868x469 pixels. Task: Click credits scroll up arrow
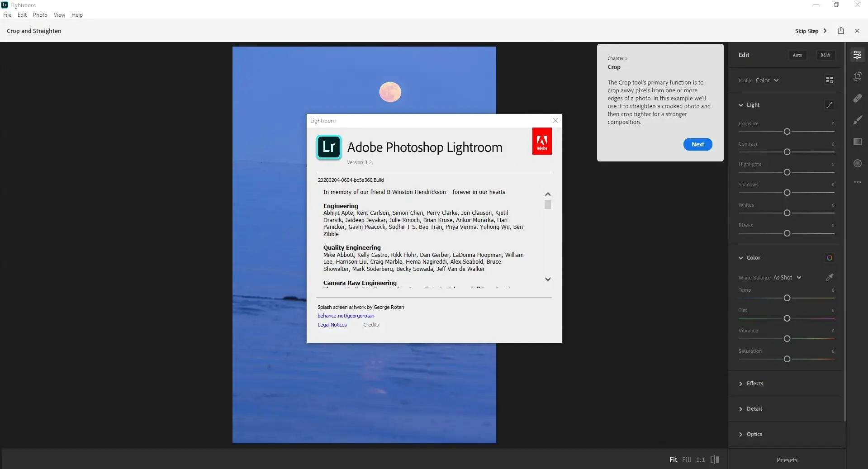pyautogui.click(x=547, y=194)
